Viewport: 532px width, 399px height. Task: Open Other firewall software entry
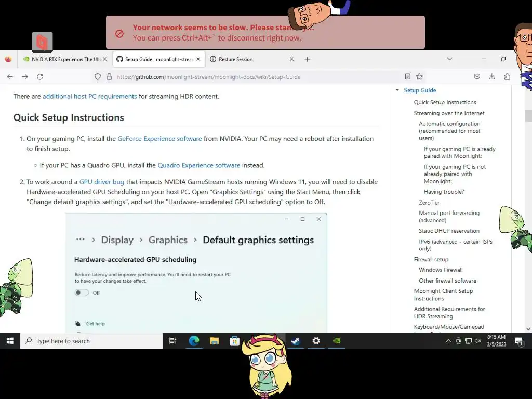click(447, 281)
